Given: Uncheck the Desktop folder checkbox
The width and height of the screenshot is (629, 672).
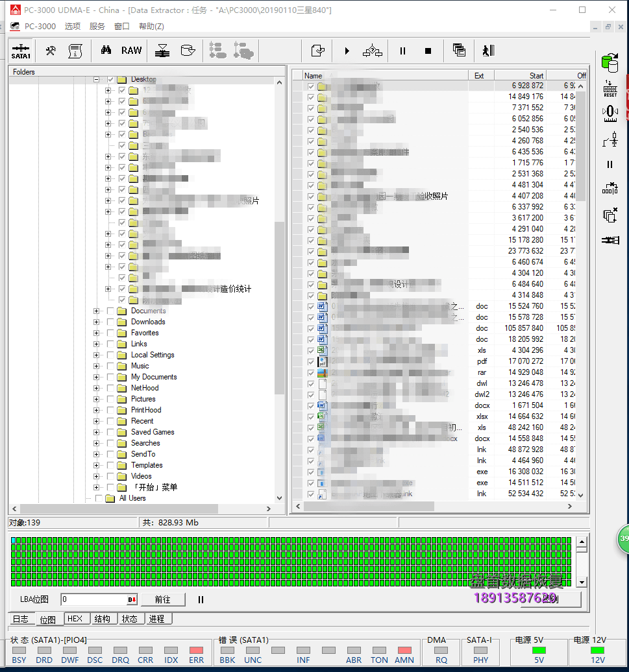Looking at the screenshot, I should (x=110, y=79).
